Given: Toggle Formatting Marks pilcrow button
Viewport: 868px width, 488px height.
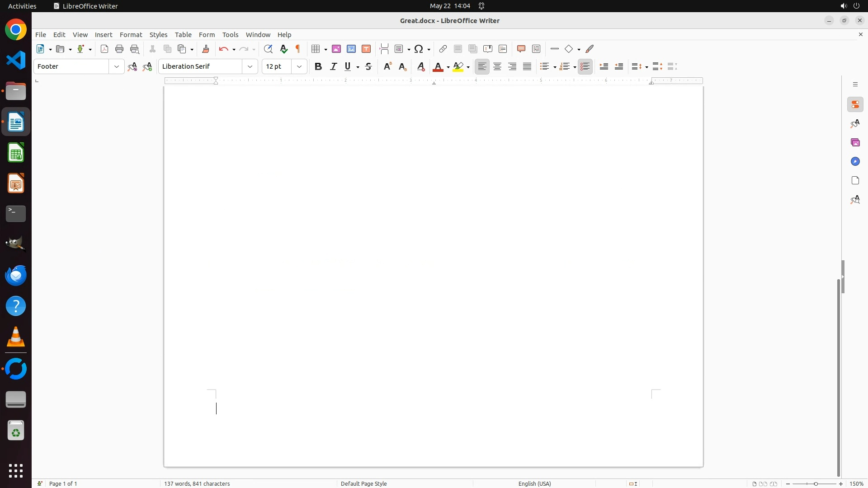Looking at the screenshot, I should pyautogui.click(x=298, y=49).
